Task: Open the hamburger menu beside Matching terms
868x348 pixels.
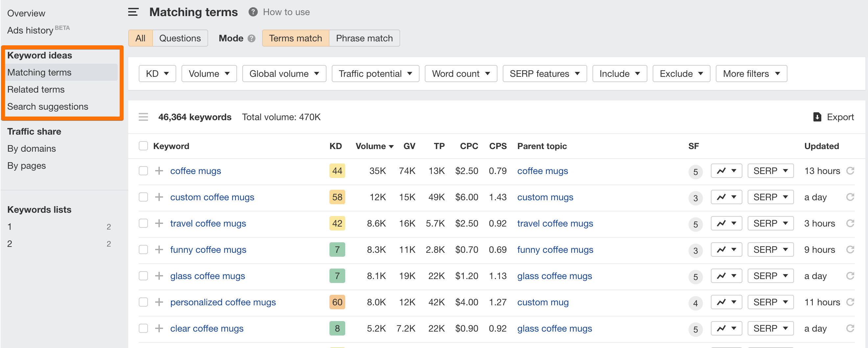Action: 133,12
